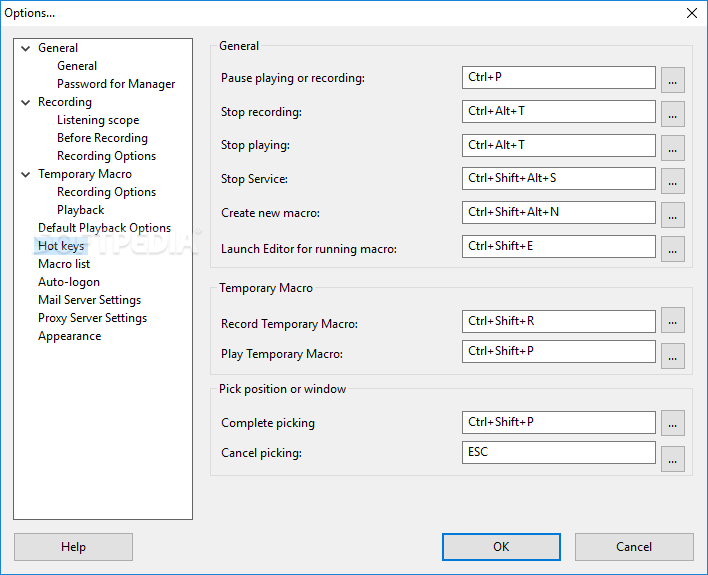Open browse button for Play Temporary Macro
Viewport: 708px width, 575px height.
[673, 356]
